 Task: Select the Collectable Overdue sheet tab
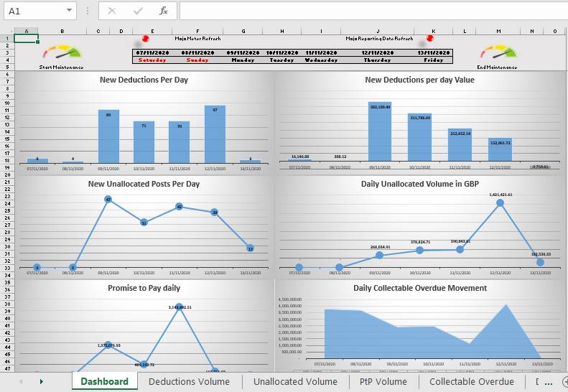471,381
